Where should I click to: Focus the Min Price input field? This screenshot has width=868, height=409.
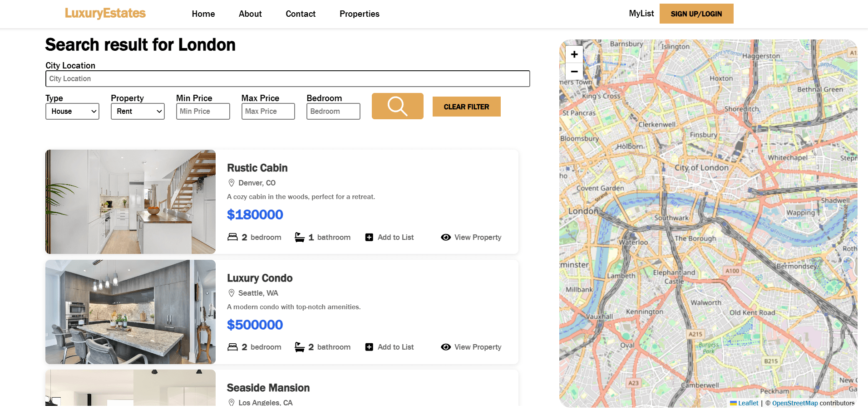203,111
